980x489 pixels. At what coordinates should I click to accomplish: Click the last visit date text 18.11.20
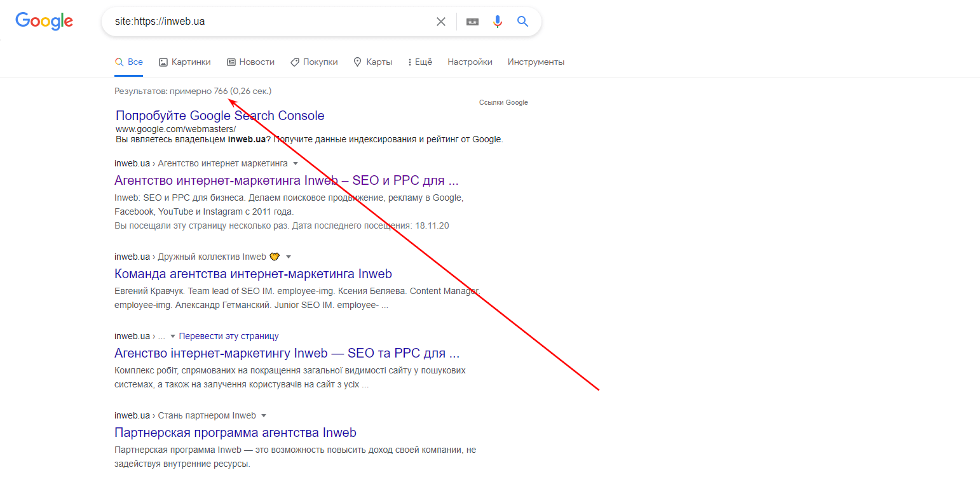(432, 225)
